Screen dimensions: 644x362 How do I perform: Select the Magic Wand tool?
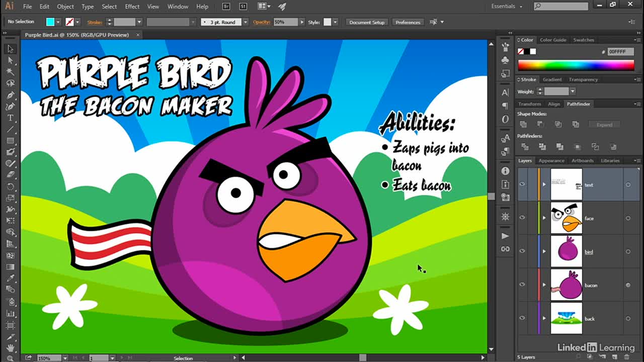(x=10, y=72)
